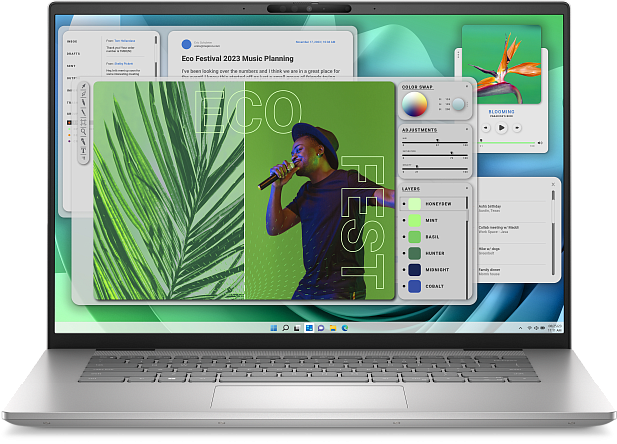The image size is (617, 444).
Task: Click the Cobalt layer color swatch
Action: point(414,286)
